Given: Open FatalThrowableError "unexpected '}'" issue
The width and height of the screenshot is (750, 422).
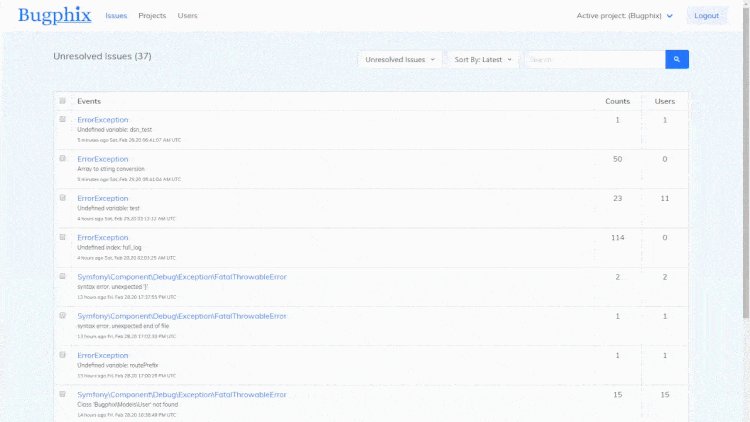Looking at the screenshot, I should tap(182, 277).
